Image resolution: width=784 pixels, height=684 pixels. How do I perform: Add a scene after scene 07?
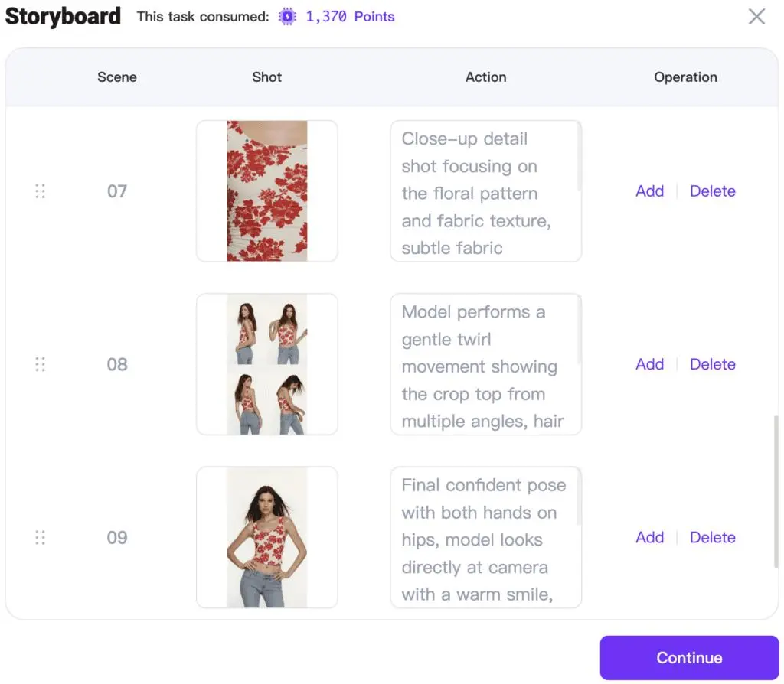coord(649,191)
